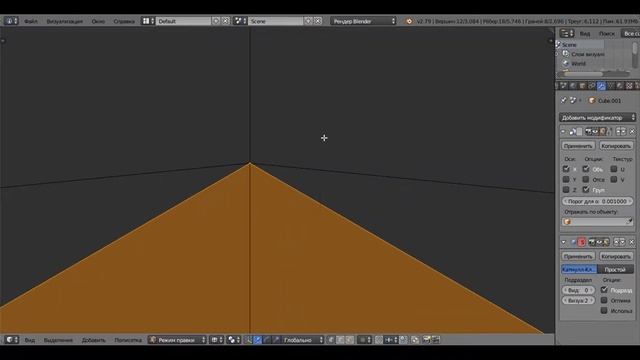
Task: Open the Визуализация render menu
Action: (64, 21)
